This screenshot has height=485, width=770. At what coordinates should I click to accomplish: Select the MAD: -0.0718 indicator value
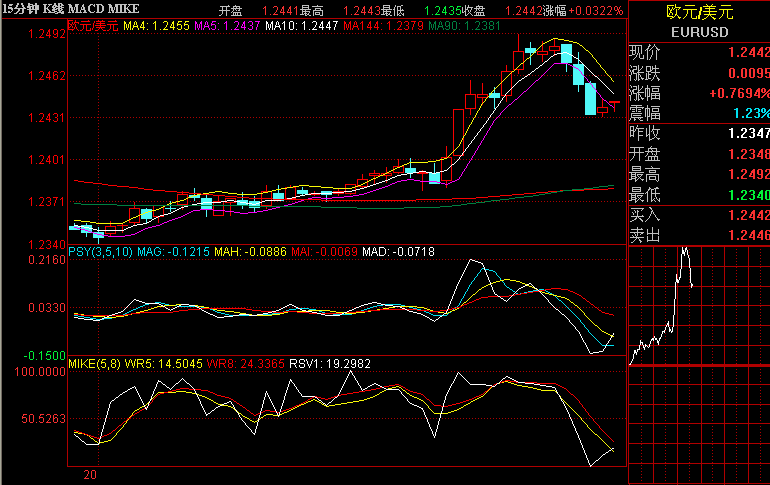click(x=398, y=252)
